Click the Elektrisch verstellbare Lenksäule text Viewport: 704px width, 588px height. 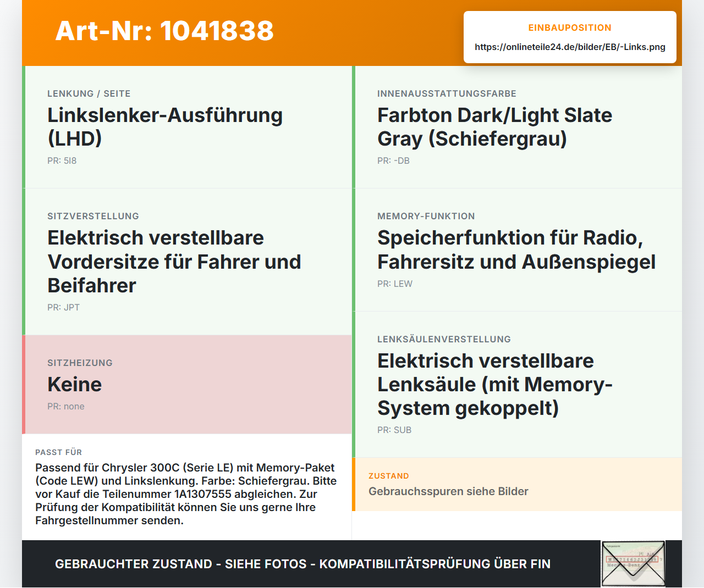point(495,384)
